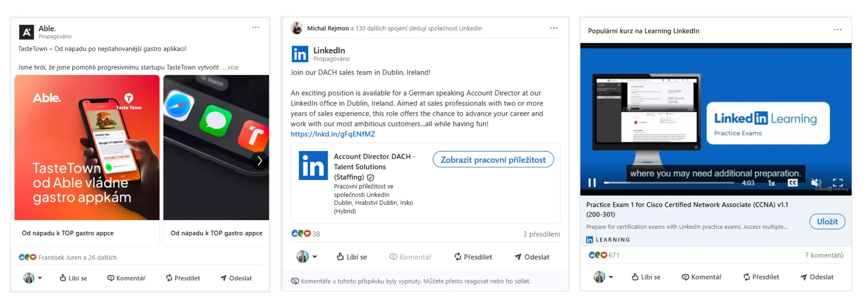Screen dimensions: 868x307
Task: Like the Able TasteTown post
Action: pyautogui.click(x=73, y=278)
